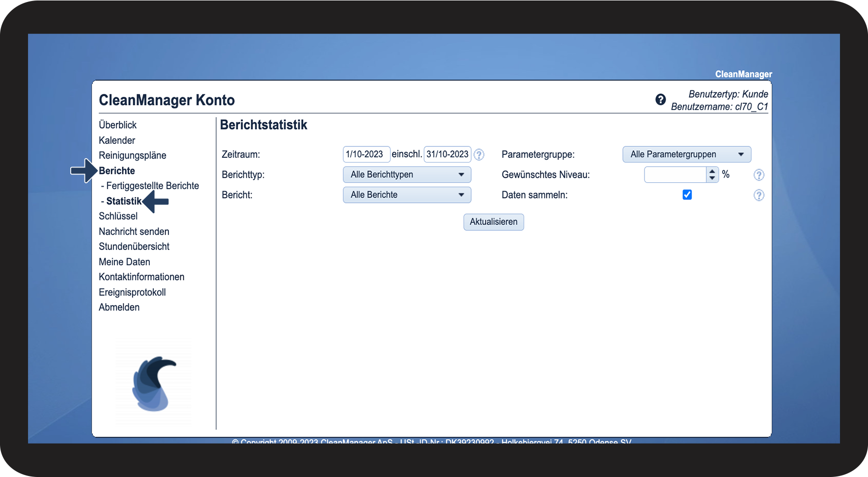Decrease Gewünschtes Niveau with the down arrow

coord(712,178)
